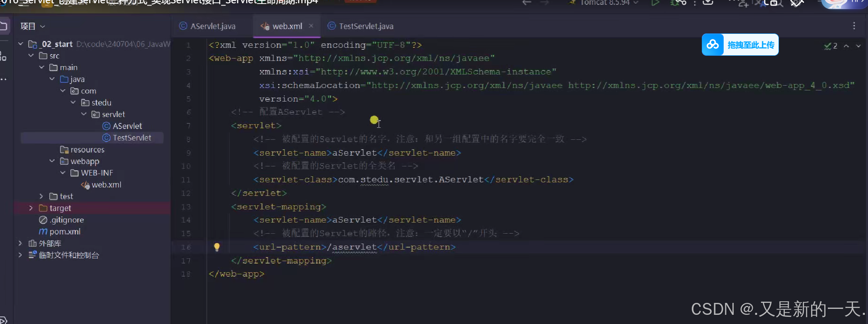Click gutter line number 7

pyautogui.click(x=188, y=126)
